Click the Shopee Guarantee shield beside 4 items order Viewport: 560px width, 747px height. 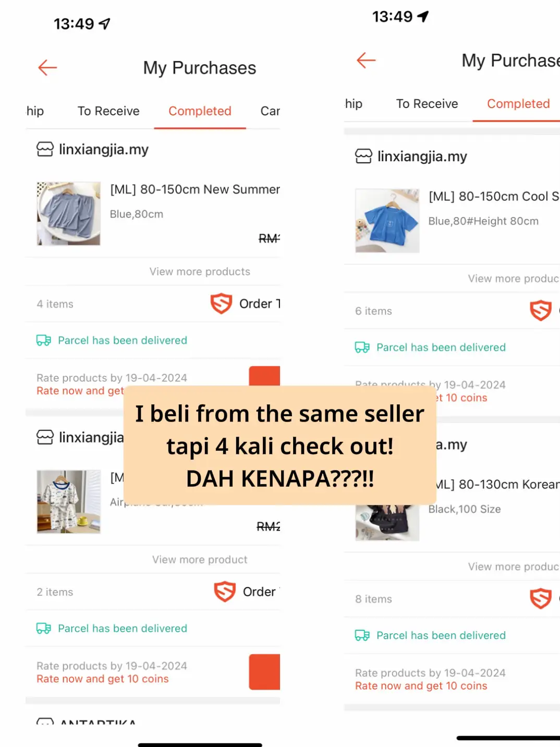pos(221,304)
